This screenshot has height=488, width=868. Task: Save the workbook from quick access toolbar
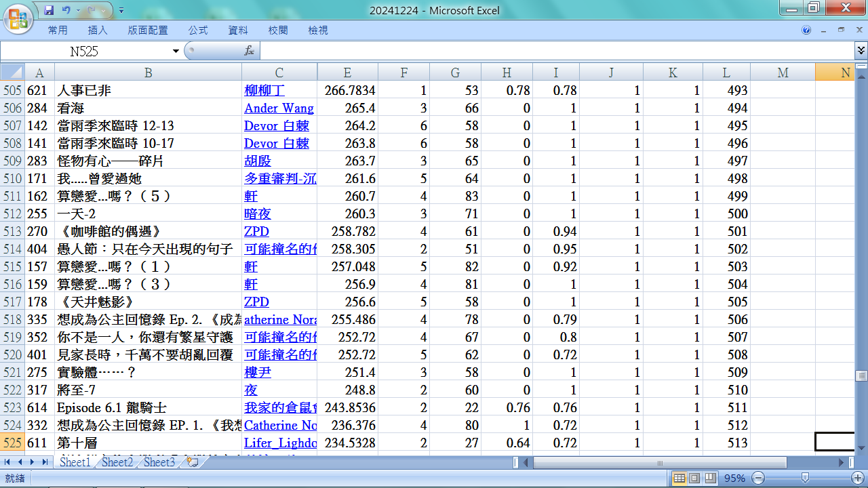click(49, 10)
